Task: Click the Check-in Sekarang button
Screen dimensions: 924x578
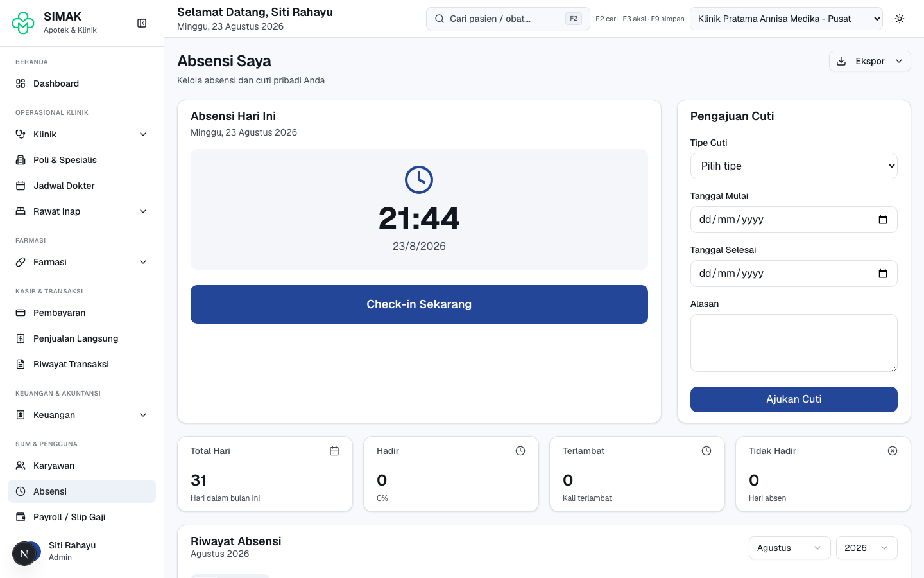Action: click(x=419, y=304)
